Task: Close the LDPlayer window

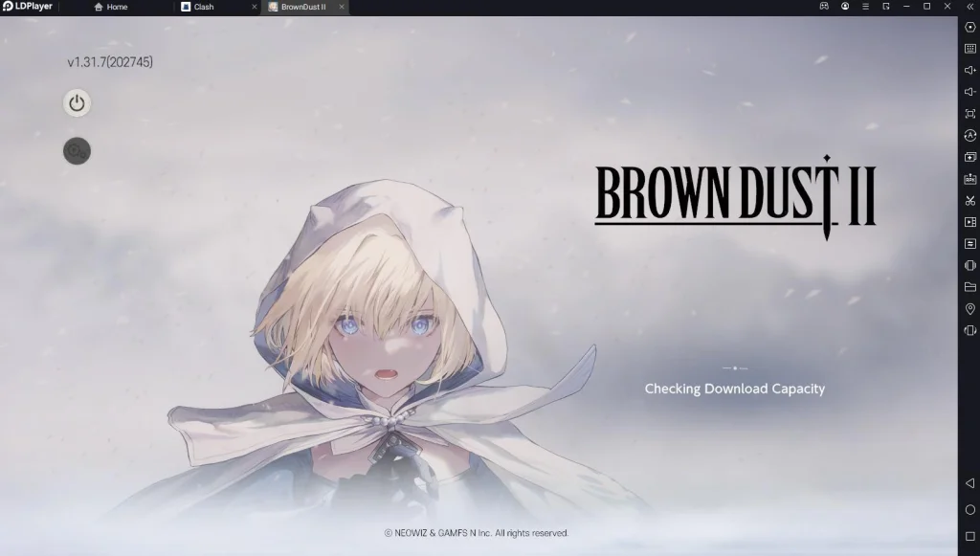Action: pos(947,7)
